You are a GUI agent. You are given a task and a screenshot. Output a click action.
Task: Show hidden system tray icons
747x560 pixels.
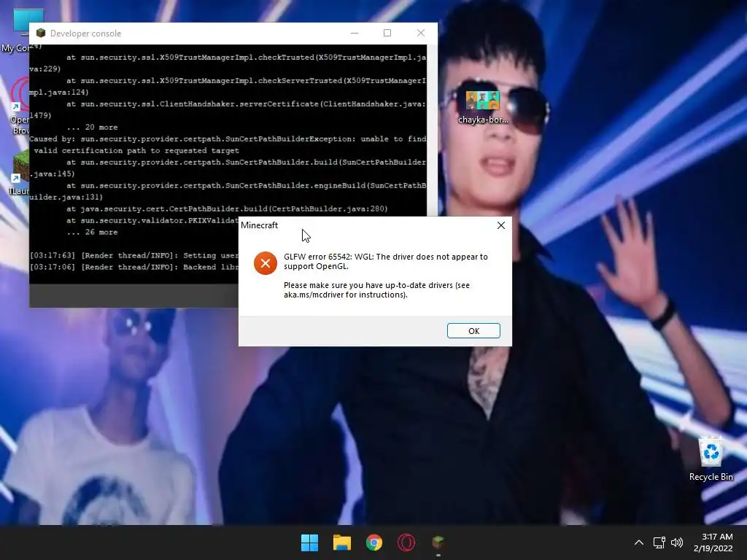pos(639,542)
